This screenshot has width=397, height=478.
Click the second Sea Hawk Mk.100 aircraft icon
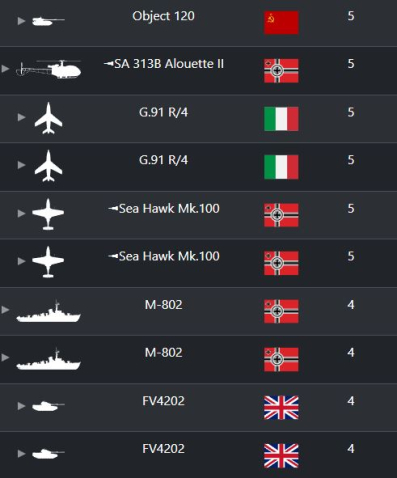48,262
